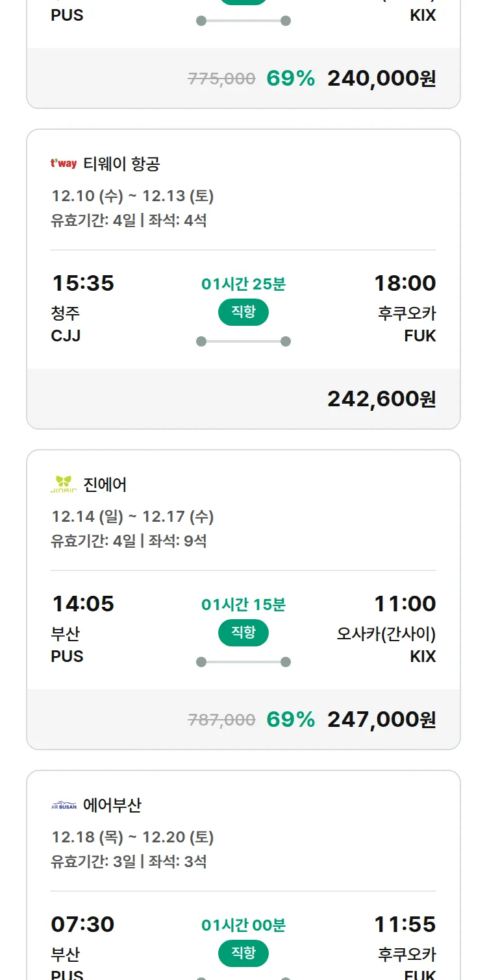Tap the 직항 badge on the 티웨이 flight
Screen dimensions: 487x980
243,312
